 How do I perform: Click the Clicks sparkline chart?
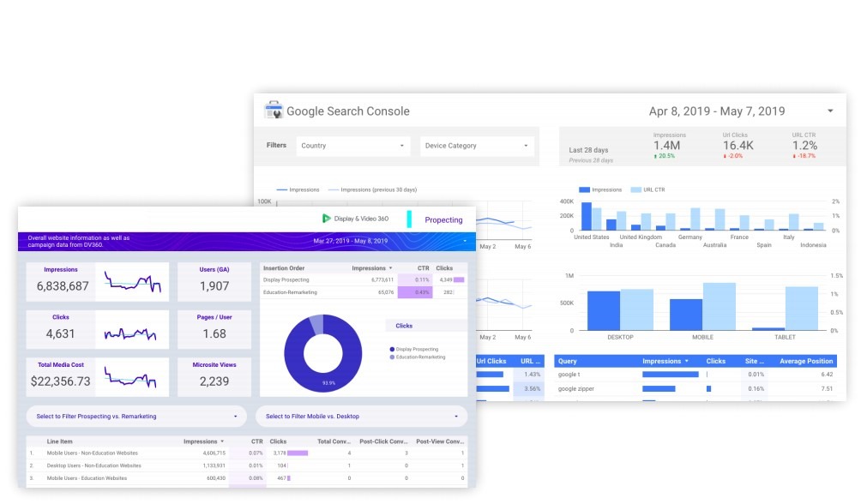[x=130, y=333]
